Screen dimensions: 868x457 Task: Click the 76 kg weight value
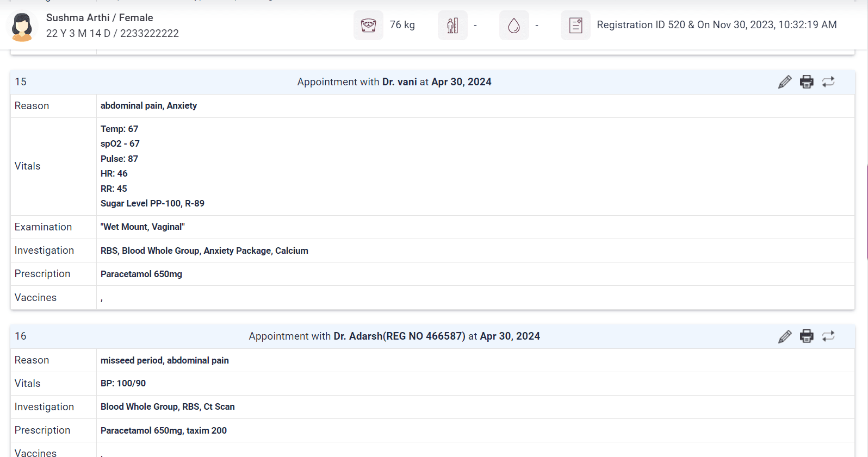pos(402,25)
